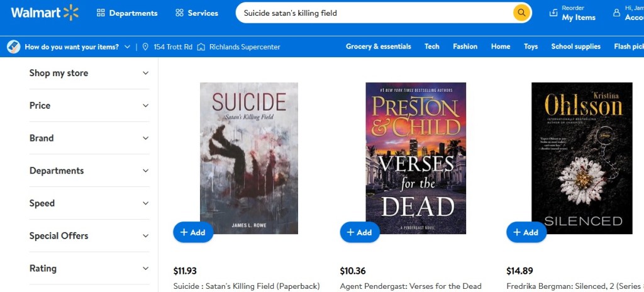Go to Grocery & essentials
The width and height of the screenshot is (644, 292).
pos(378,47)
